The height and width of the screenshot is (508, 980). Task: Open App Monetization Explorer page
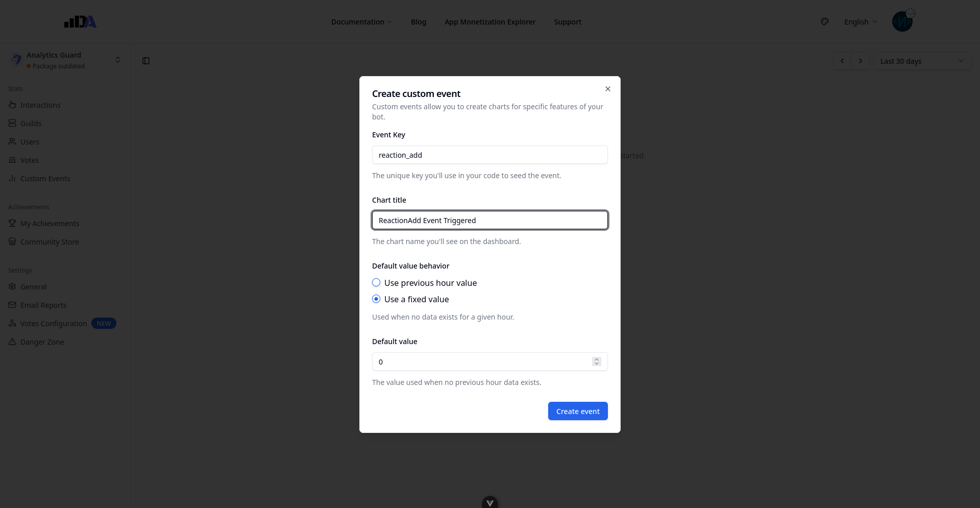(490, 22)
